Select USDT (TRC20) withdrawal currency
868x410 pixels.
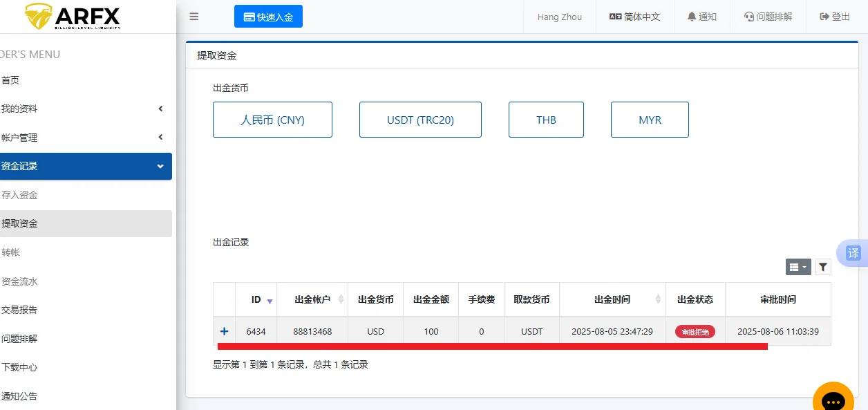pyautogui.click(x=420, y=120)
